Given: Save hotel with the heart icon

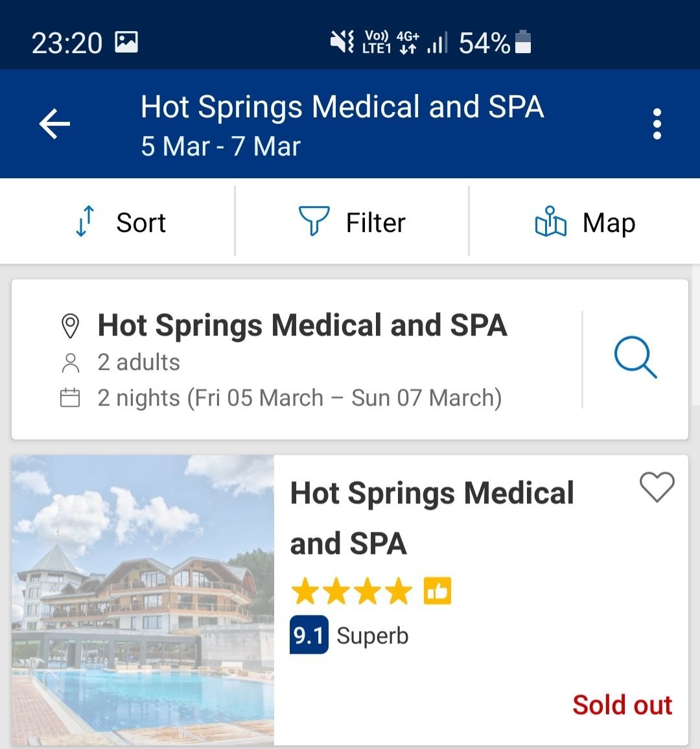Looking at the screenshot, I should [657, 487].
